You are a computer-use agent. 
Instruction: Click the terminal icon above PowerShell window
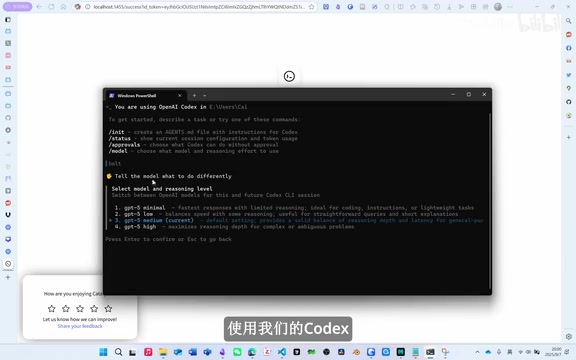click(289, 76)
